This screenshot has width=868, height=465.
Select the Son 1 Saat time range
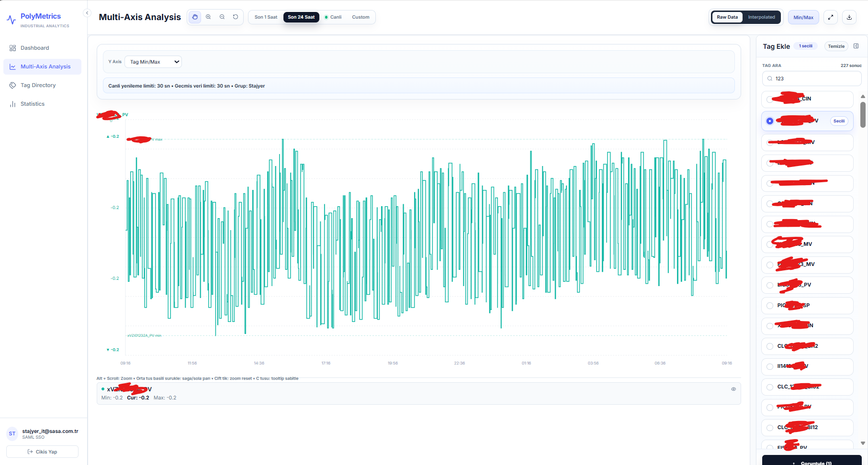266,17
